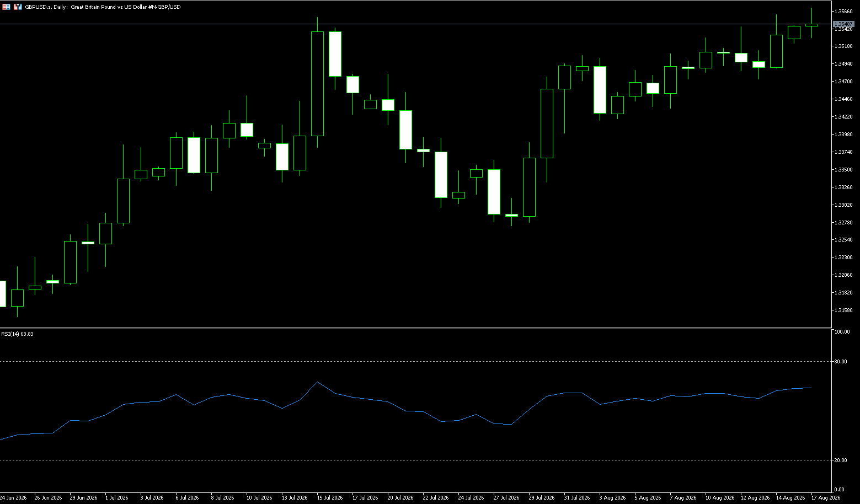Click the 22 Jul 2026 date label
The image size is (860, 504).
(436, 498)
